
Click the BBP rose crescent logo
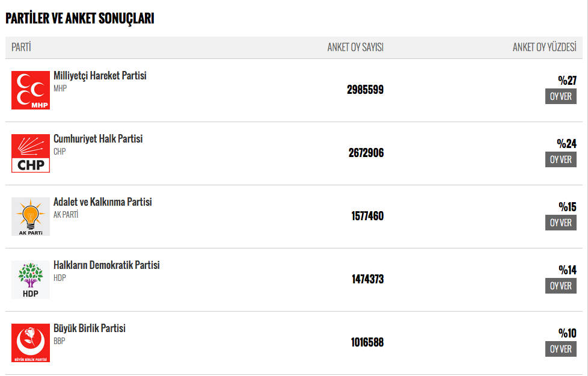click(x=31, y=342)
